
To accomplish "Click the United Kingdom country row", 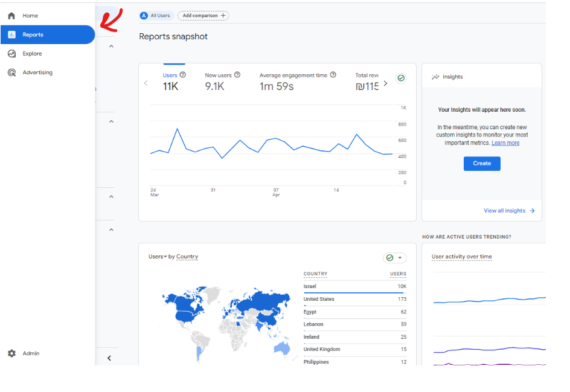I will (355, 350).
